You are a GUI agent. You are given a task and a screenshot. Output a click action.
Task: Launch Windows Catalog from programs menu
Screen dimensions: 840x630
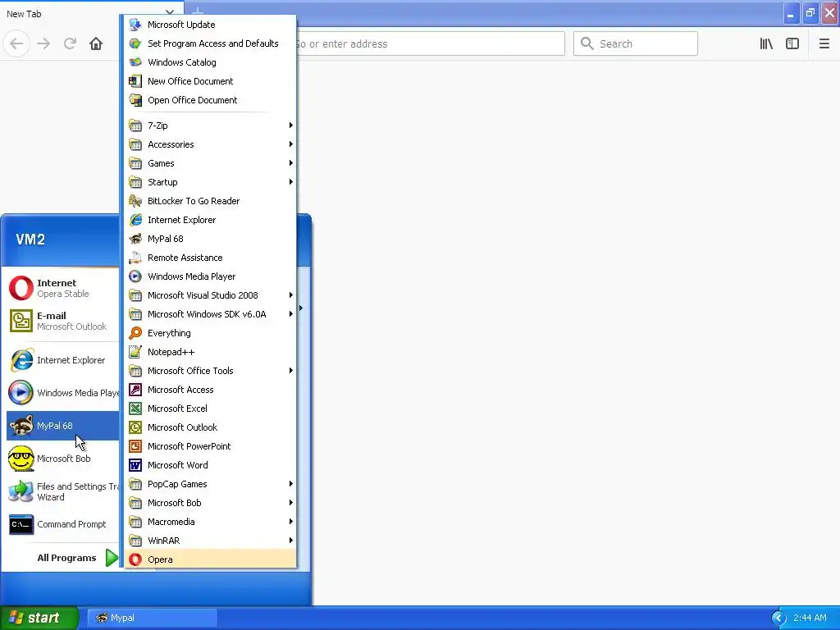click(210, 62)
